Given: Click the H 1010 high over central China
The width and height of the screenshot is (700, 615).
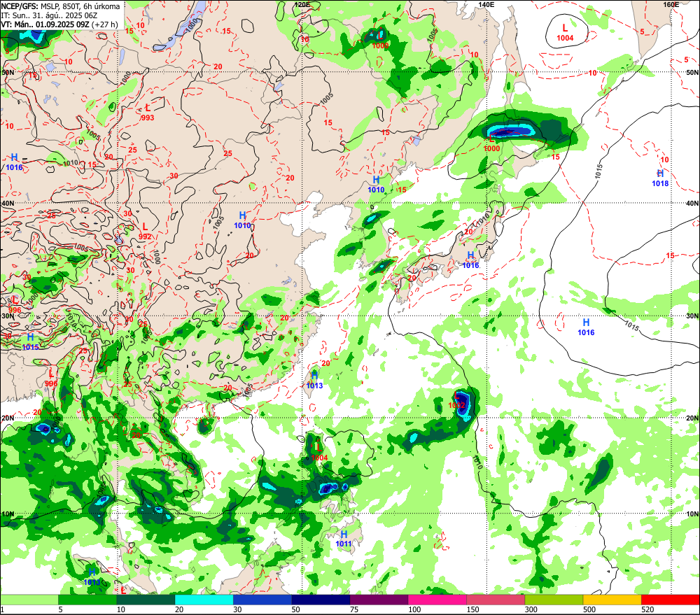Looking at the screenshot, I should click(242, 220).
